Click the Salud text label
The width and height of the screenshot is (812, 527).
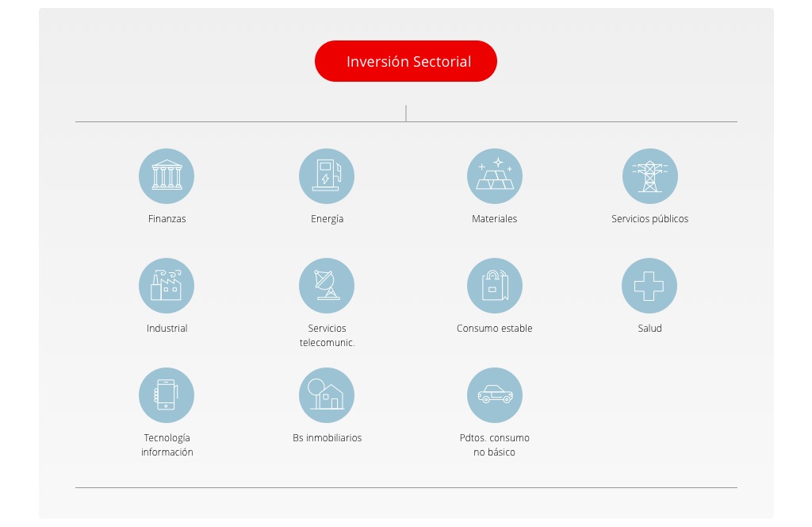click(x=650, y=328)
